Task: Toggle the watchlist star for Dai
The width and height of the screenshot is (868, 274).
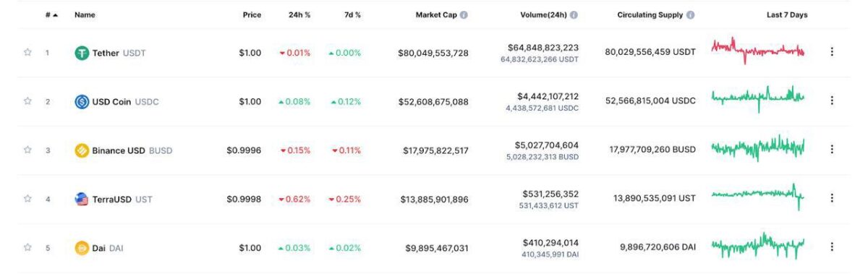Action: tap(27, 247)
